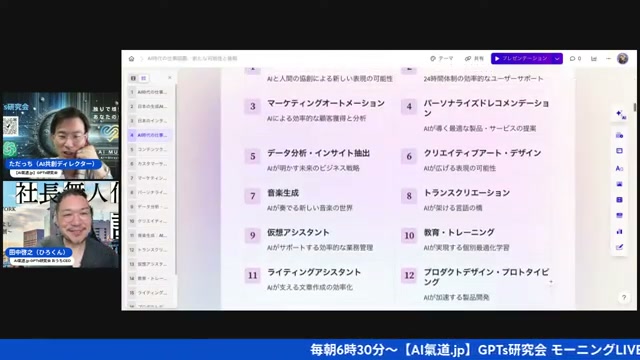Screen dimensions: 640x360
Task: Select card 9 データ分析 in outline
Action: click(149, 207)
